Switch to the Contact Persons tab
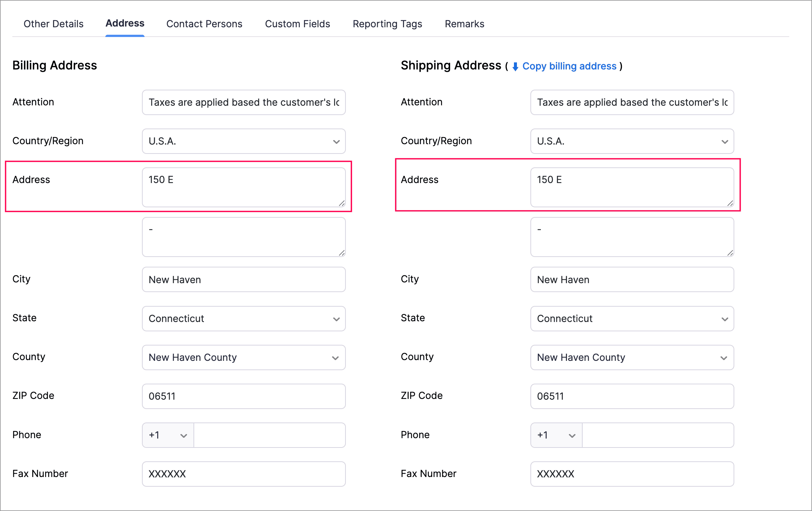 (x=204, y=24)
